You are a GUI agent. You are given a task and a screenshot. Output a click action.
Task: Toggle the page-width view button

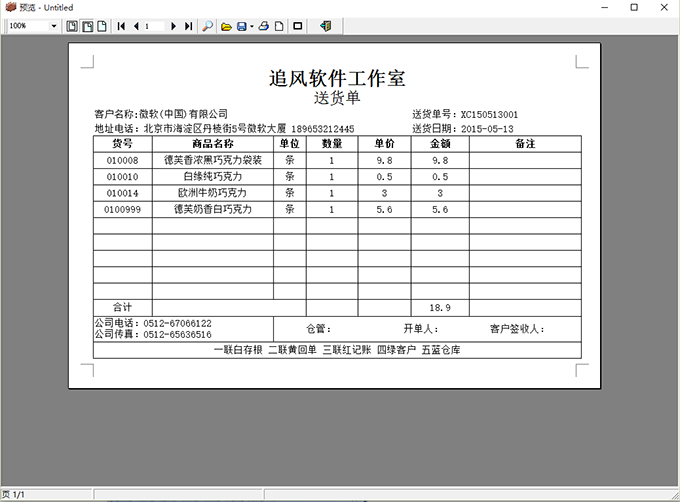pos(88,26)
